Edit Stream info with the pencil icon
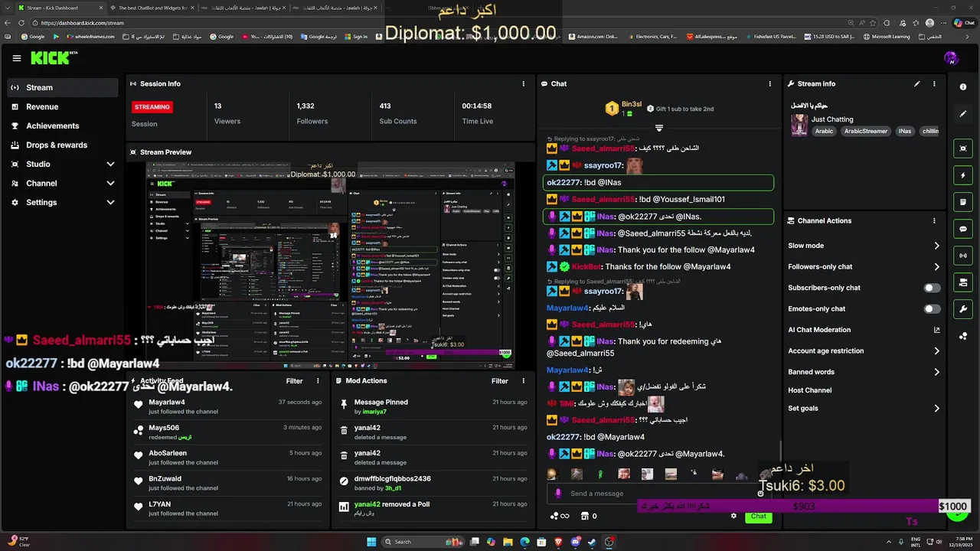This screenshot has height=551, width=980. coord(916,83)
